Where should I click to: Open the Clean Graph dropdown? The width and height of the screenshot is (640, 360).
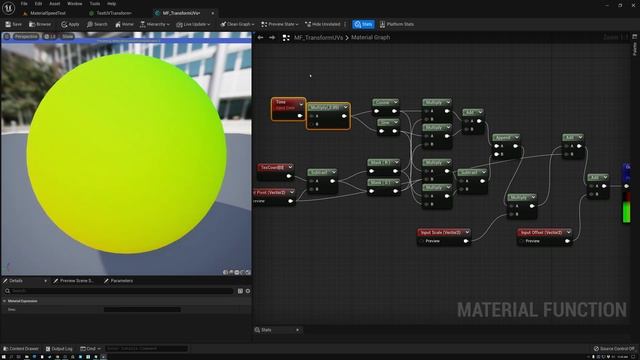(x=237, y=24)
